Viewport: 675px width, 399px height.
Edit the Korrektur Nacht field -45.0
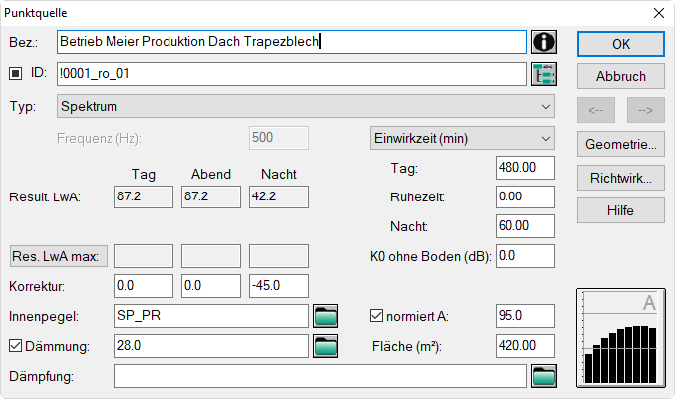279,286
